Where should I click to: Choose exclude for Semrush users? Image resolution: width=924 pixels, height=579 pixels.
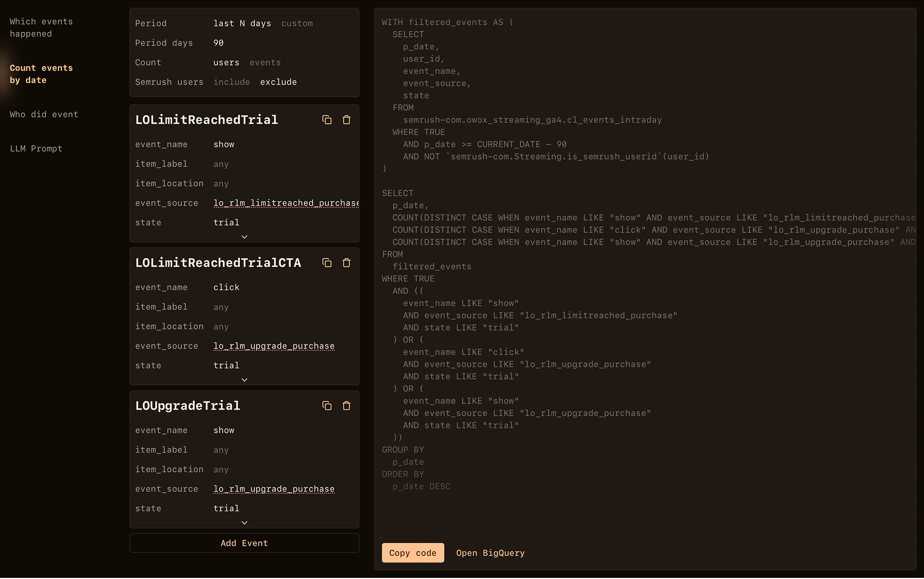point(279,82)
